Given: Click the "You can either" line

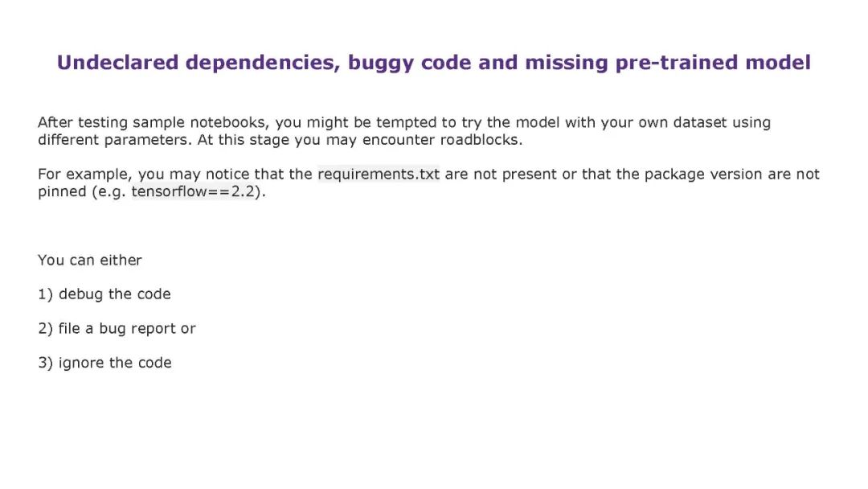Looking at the screenshot, I should point(90,260).
